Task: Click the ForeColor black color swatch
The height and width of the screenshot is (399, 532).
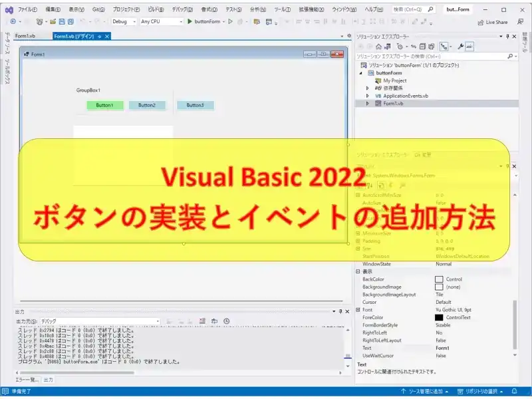Action: [439, 318]
